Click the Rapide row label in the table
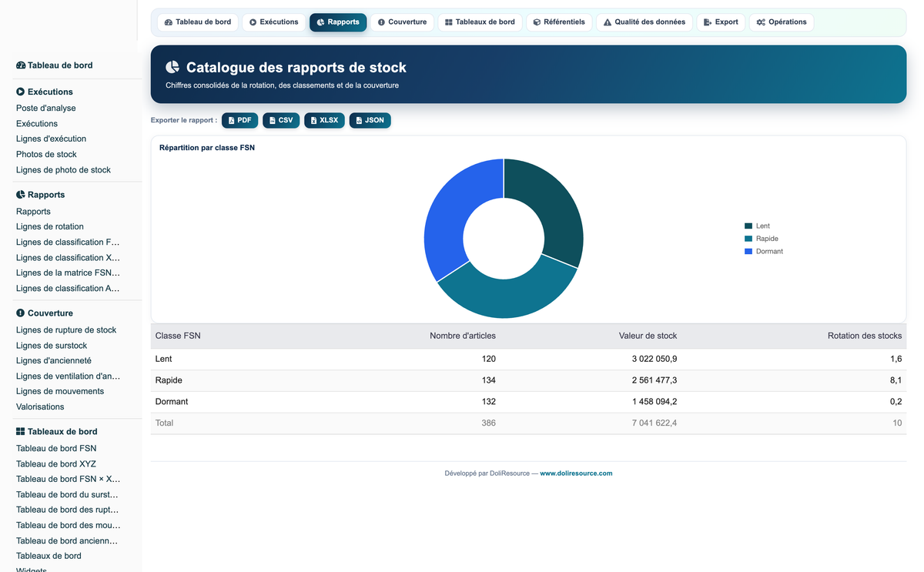The image size is (924, 572). pyautogui.click(x=169, y=381)
